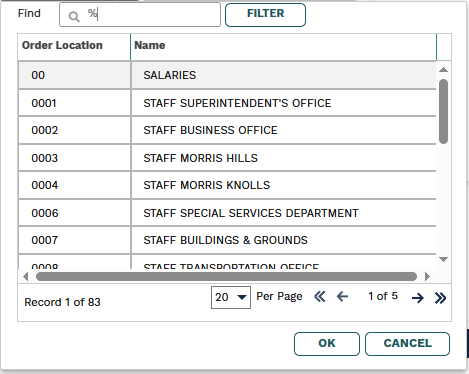Click the search magnifier icon in Find field
The image size is (469, 374).
click(x=74, y=16)
